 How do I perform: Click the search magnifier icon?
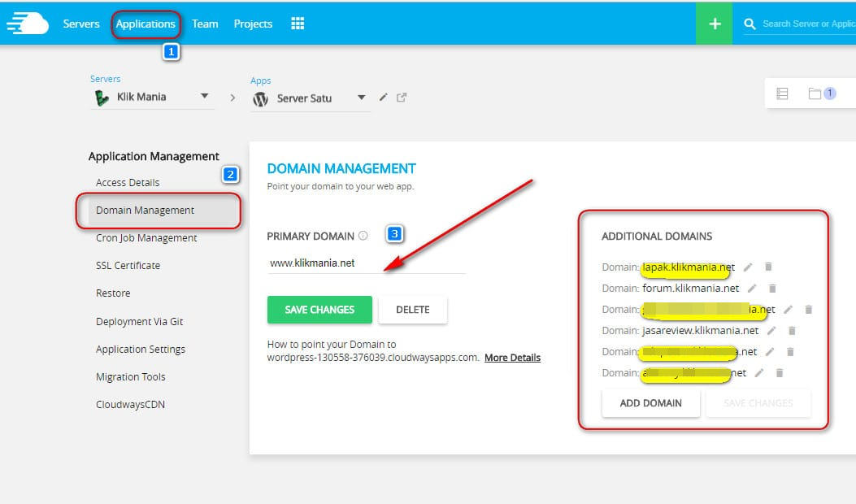point(750,24)
